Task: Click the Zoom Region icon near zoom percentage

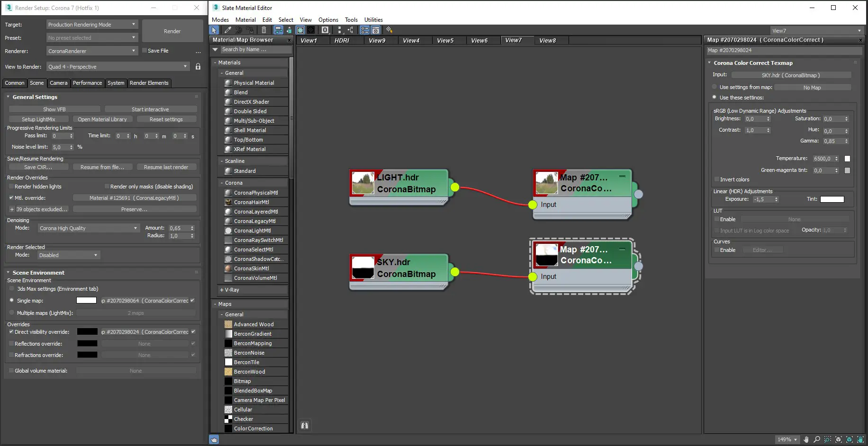Action: tap(828, 440)
